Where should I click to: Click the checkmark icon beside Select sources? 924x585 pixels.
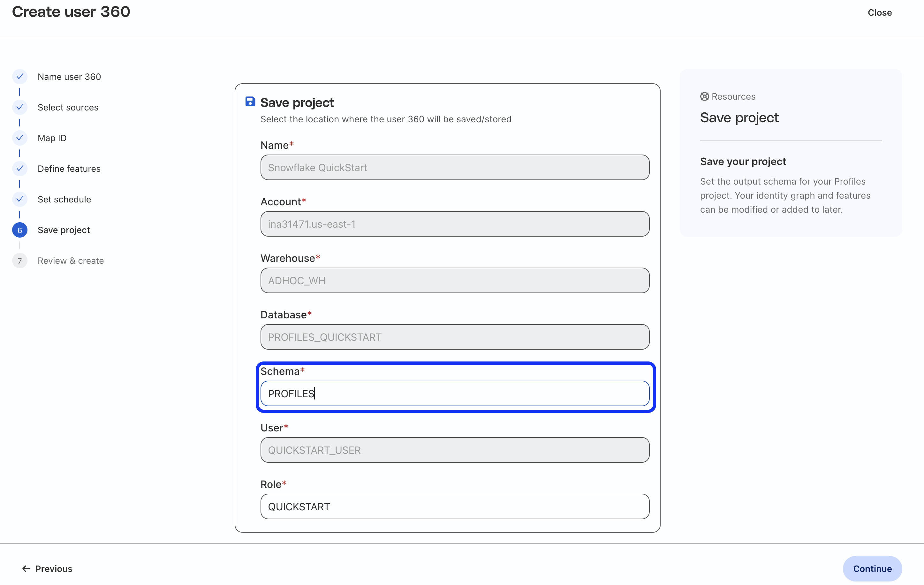(x=19, y=108)
